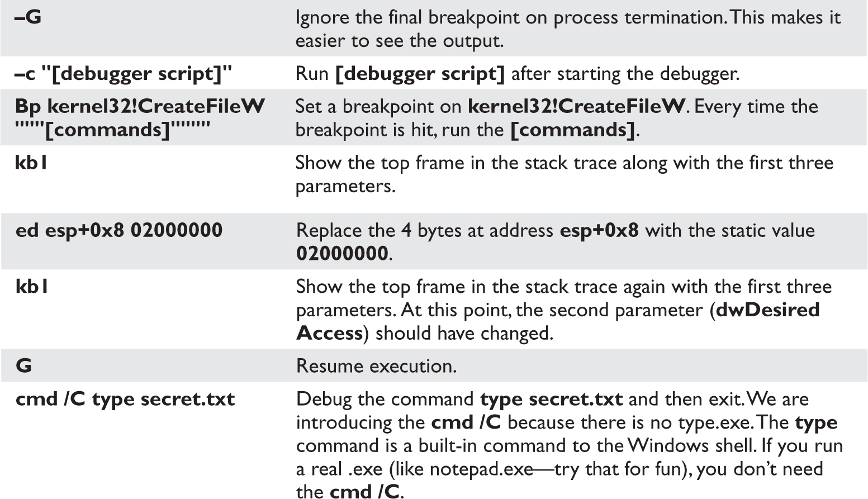Click bold [debugger script] in the right-column description
This screenshot has height=499, width=868.
click(x=420, y=74)
